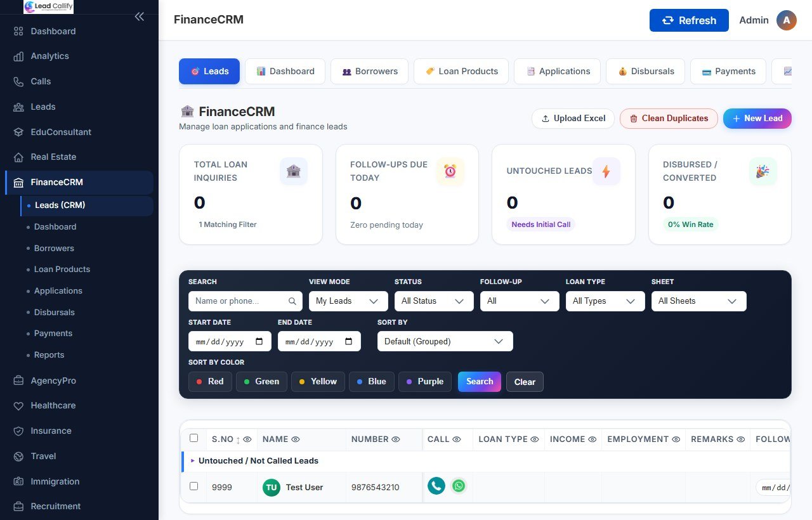This screenshot has width=812, height=520.
Task: Click the EduConsultant graduation cap icon
Action: click(18, 132)
